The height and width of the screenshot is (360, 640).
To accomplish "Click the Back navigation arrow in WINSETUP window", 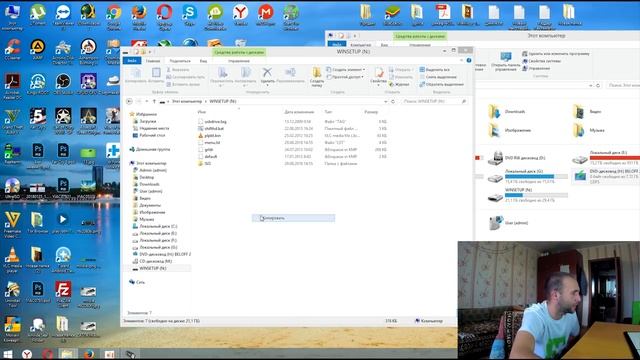I will pyautogui.click(x=129, y=101).
